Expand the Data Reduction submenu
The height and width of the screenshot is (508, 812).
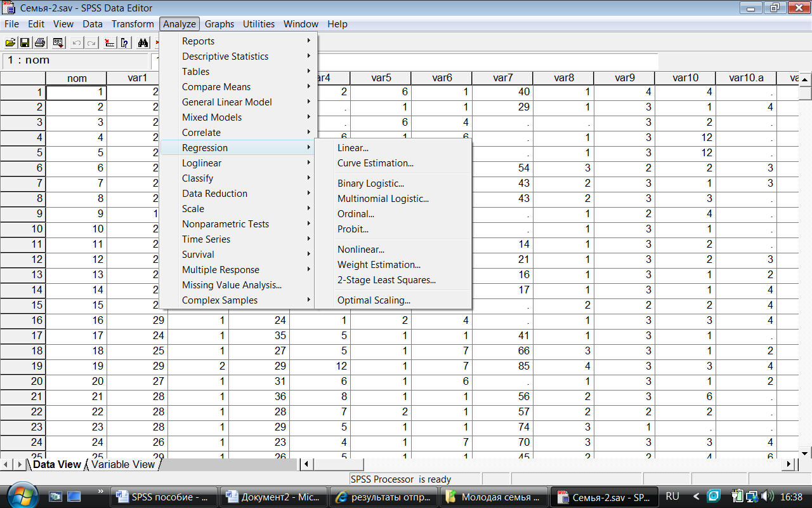[x=238, y=194]
